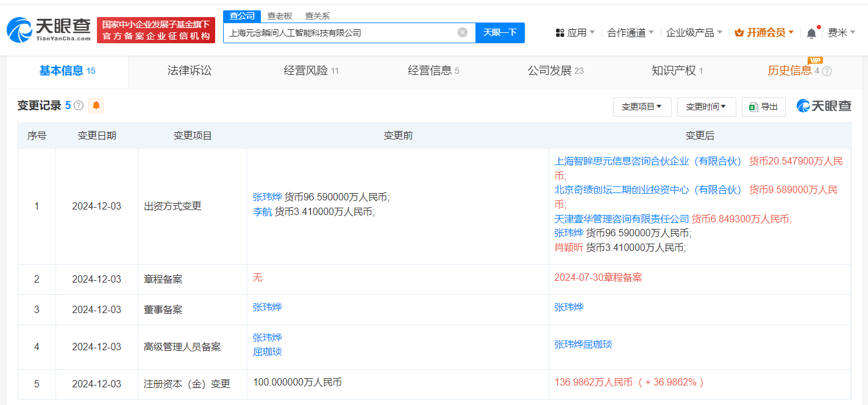Switch to 查老板 search tab

(280, 16)
